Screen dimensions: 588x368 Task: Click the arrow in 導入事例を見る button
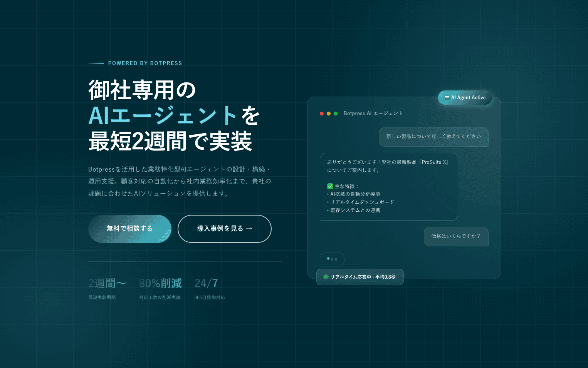pyautogui.click(x=249, y=229)
